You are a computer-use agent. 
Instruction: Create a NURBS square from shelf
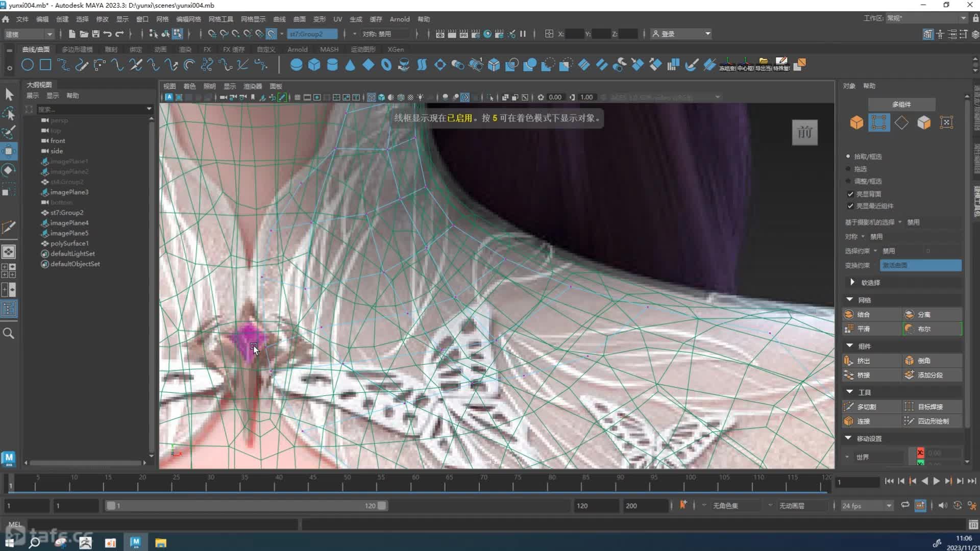click(x=45, y=65)
